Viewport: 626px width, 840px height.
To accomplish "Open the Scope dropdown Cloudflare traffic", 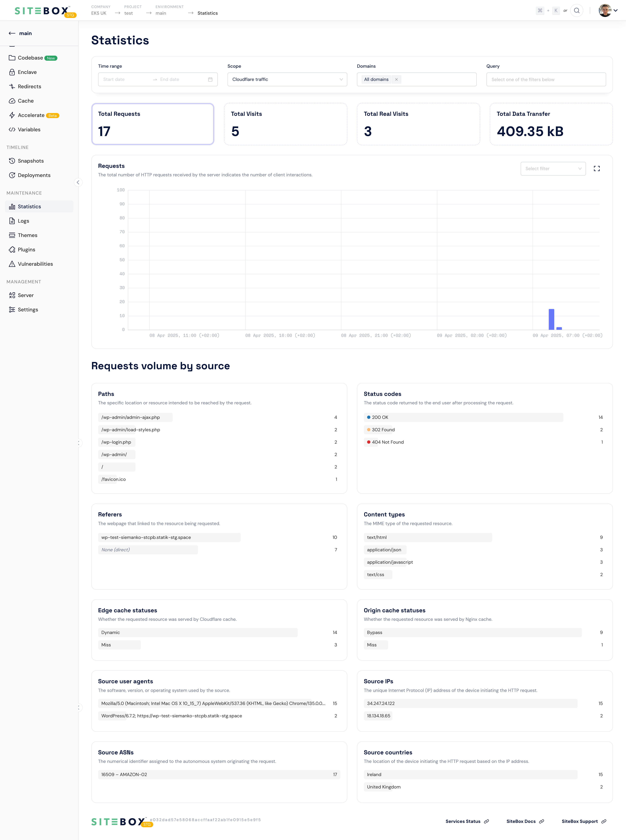I will point(287,80).
